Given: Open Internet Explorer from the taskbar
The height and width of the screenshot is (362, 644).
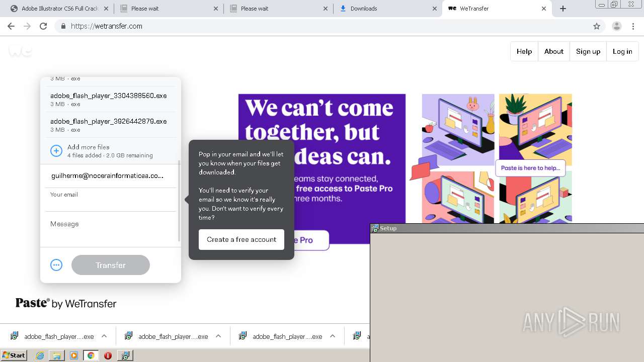Looking at the screenshot, I should pos(40,355).
